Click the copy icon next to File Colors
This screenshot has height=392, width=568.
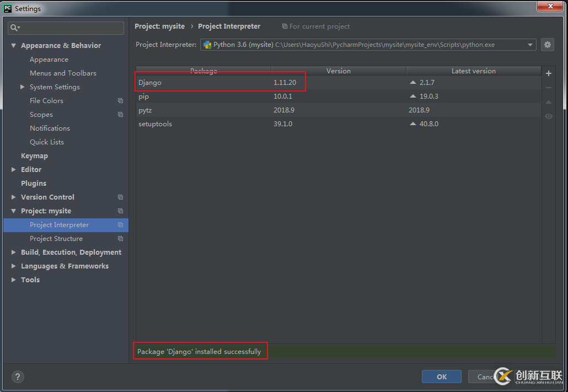coord(120,101)
